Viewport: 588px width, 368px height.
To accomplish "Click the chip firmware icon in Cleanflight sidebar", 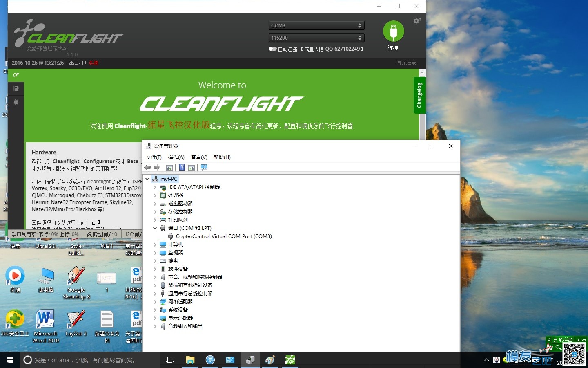I will [x=16, y=102].
